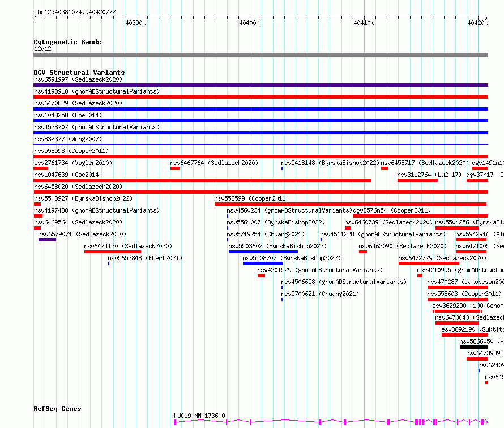Click nsv5700621 (Chuang2021) label
The height and width of the screenshot is (428, 504).
coord(320,294)
